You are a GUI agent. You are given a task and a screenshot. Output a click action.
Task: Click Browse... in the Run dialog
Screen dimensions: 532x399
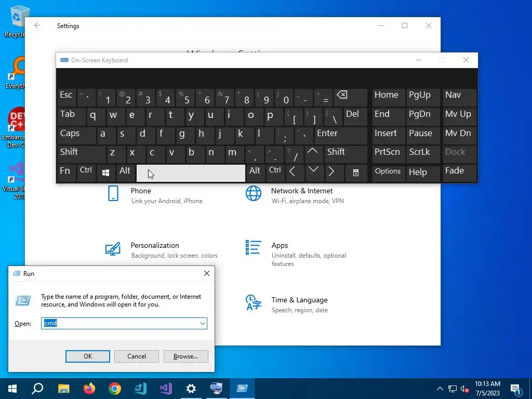point(185,356)
